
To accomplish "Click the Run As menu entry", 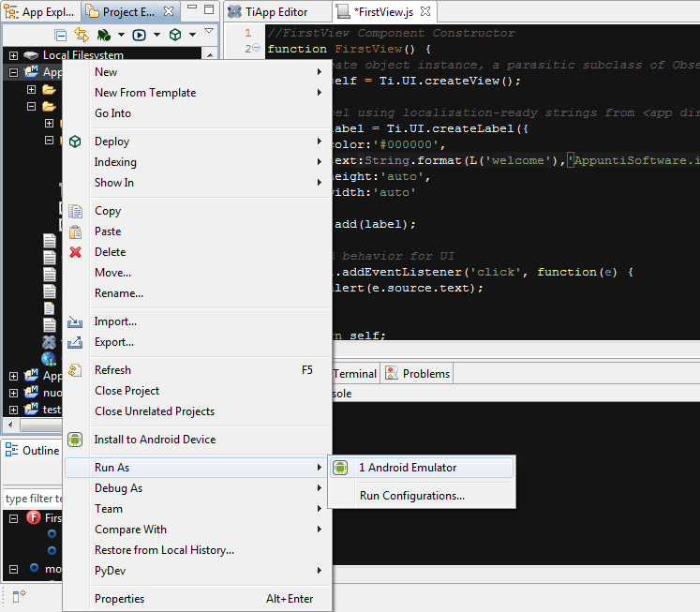I will pyautogui.click(x=198, y=468).
